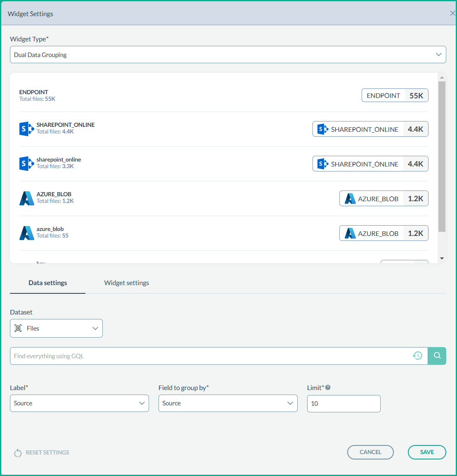Expand the Dataset Files dropdown

[x=56, y=328]
